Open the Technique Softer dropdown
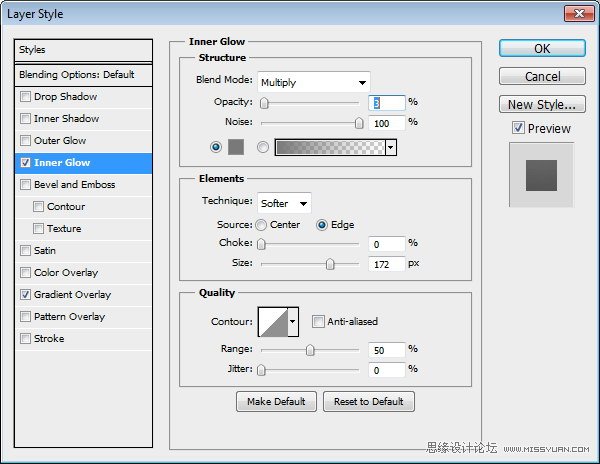This screenshot has height=464, width=600. (x=284, y=203)
